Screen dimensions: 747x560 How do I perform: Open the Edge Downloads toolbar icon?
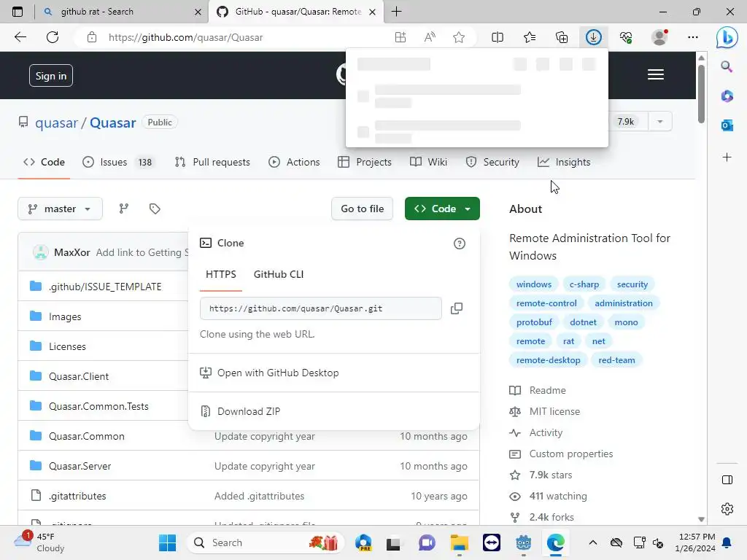coord(593,37)
